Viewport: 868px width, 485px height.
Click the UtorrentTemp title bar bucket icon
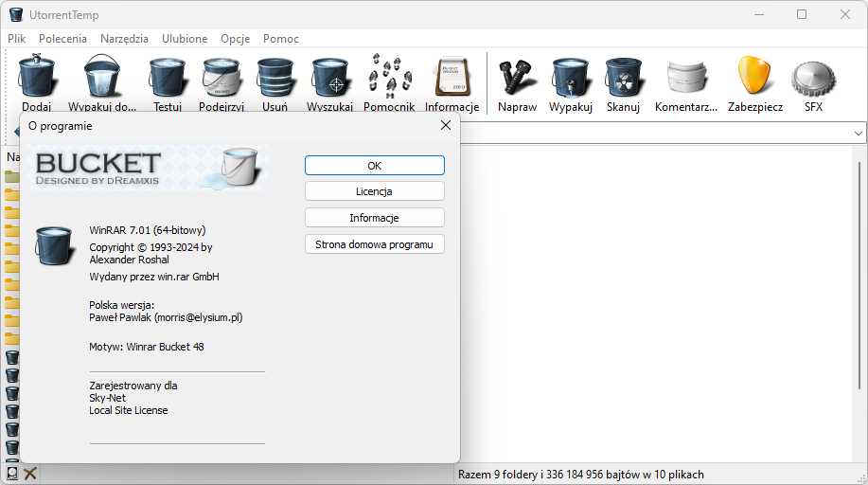point(16,14)
